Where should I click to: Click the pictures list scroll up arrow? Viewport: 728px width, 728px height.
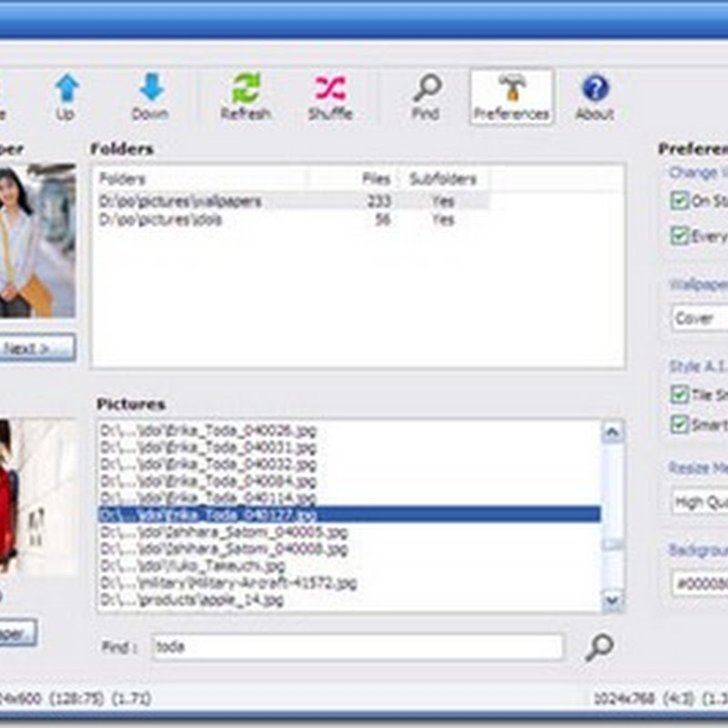pos(612,432)
